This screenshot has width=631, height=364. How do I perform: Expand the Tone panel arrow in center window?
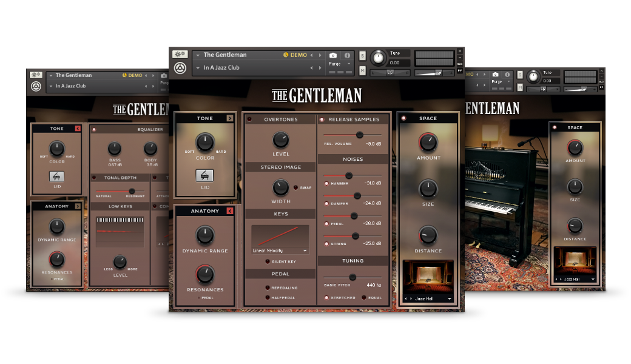click(x=229, y=118)
